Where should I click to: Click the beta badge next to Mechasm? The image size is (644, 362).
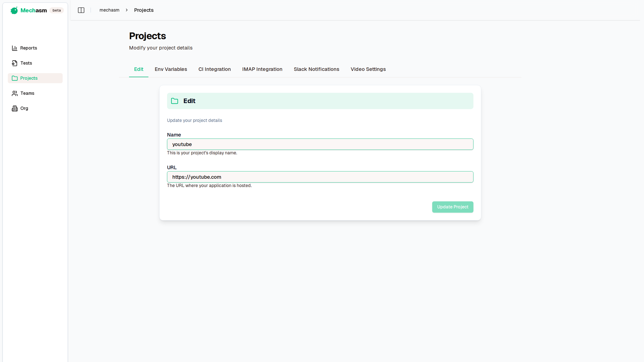[56, 10]
